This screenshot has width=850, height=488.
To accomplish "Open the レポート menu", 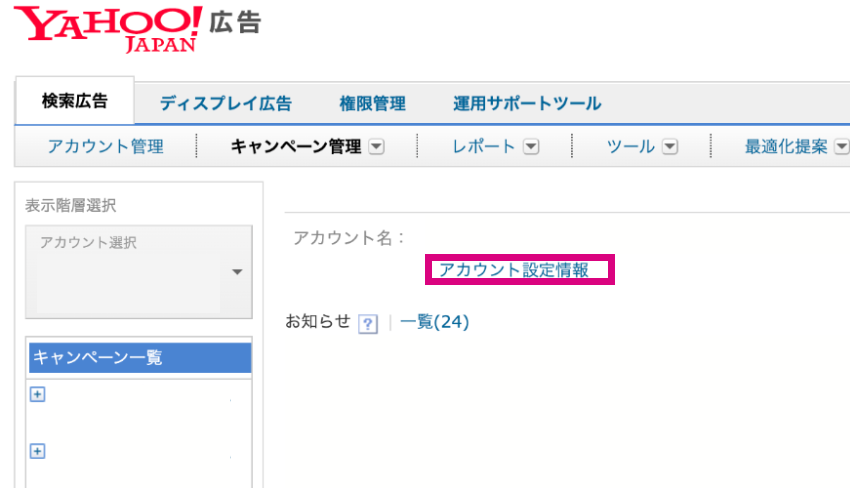I will point(484,146).
